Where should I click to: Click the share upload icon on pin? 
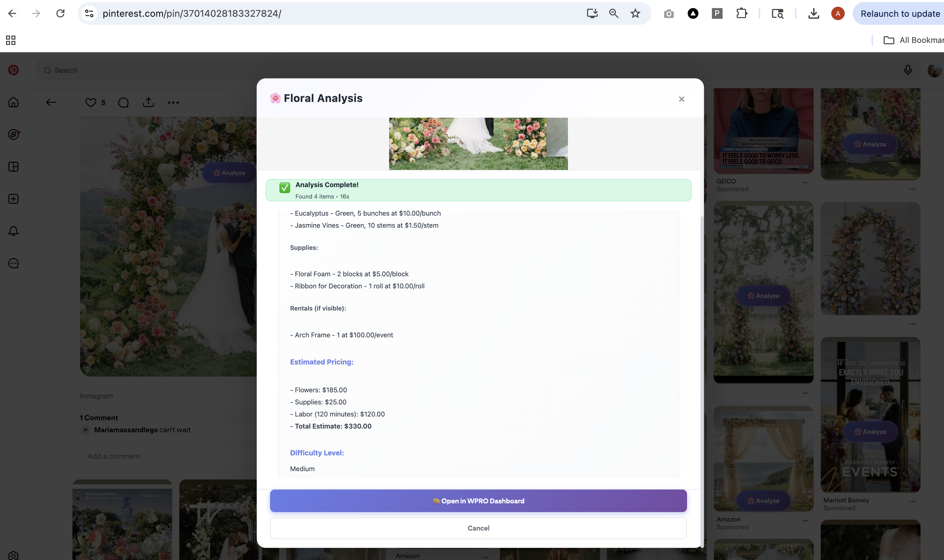pyautogui.click(x=148, y=103)
